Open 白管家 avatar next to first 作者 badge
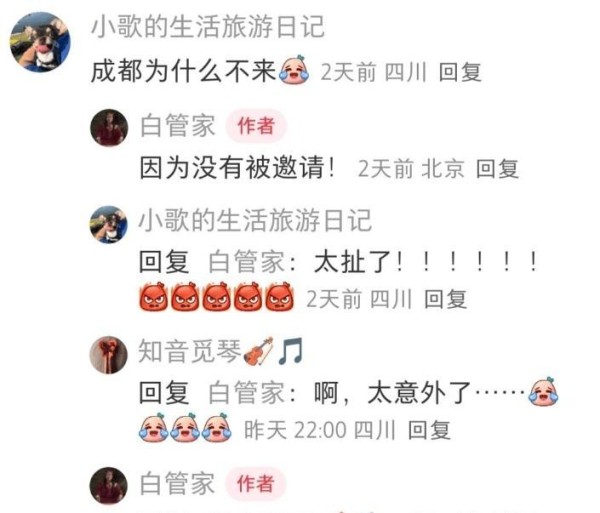The image size is (600, 513). click(109, 128)
